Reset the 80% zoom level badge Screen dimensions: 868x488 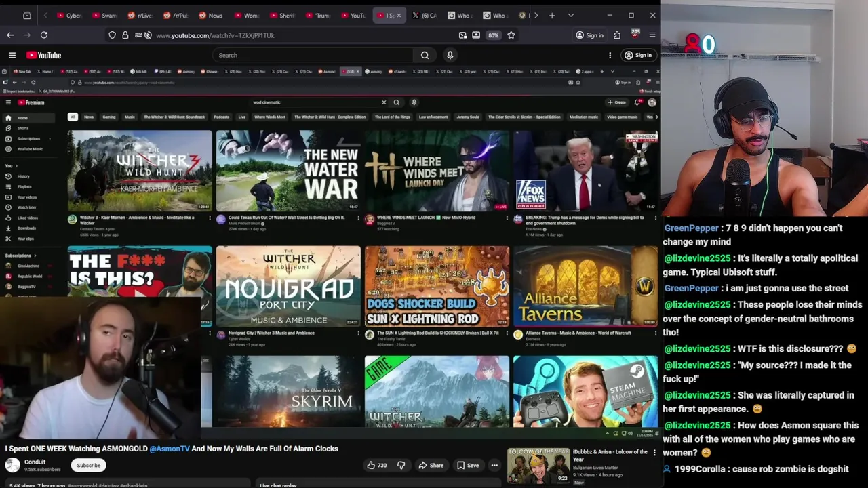(493, 35)
